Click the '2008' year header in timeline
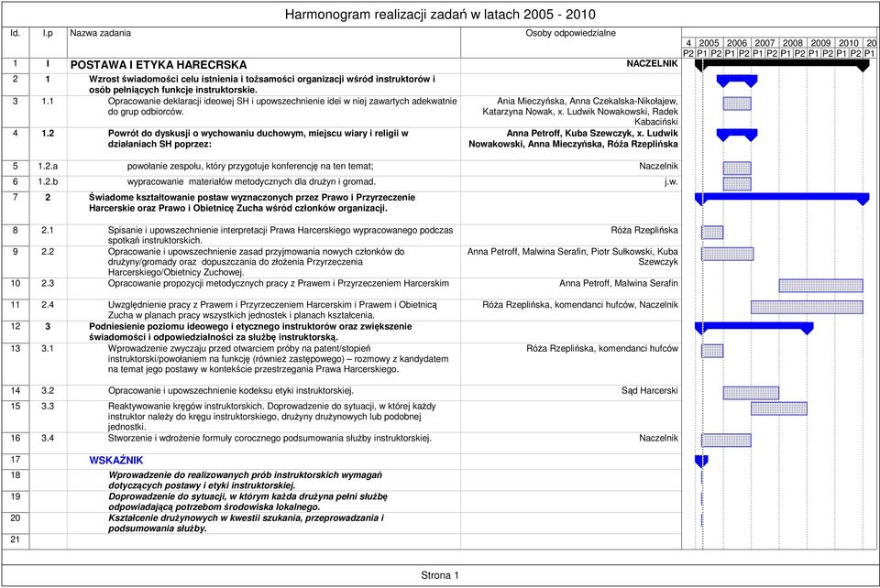Image resolution: width=880 pixels, height=588 pixels. point(792,43)
